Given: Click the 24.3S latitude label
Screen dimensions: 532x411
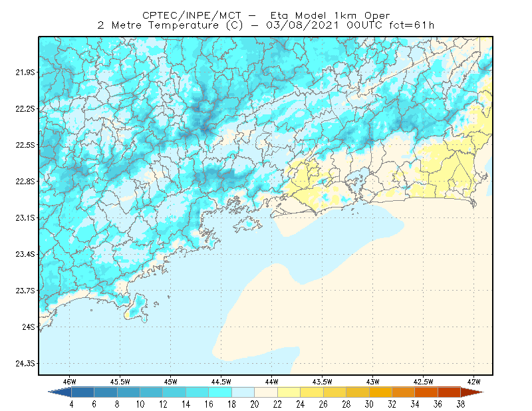Looking at the screenshot, I should click(25, 364).
